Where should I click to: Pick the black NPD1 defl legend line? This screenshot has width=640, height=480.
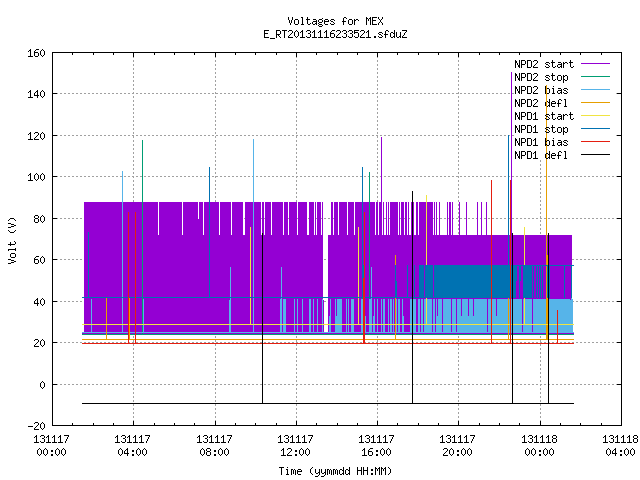595,155
